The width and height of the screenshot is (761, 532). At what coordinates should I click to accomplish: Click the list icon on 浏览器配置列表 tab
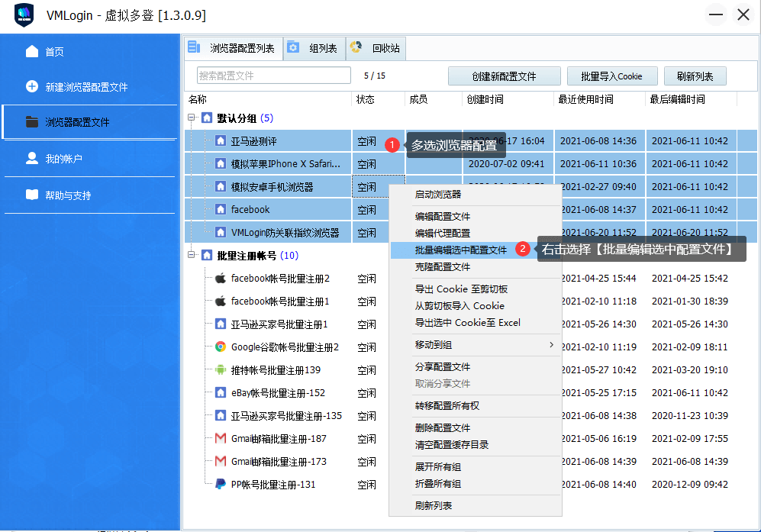(194, 47)
